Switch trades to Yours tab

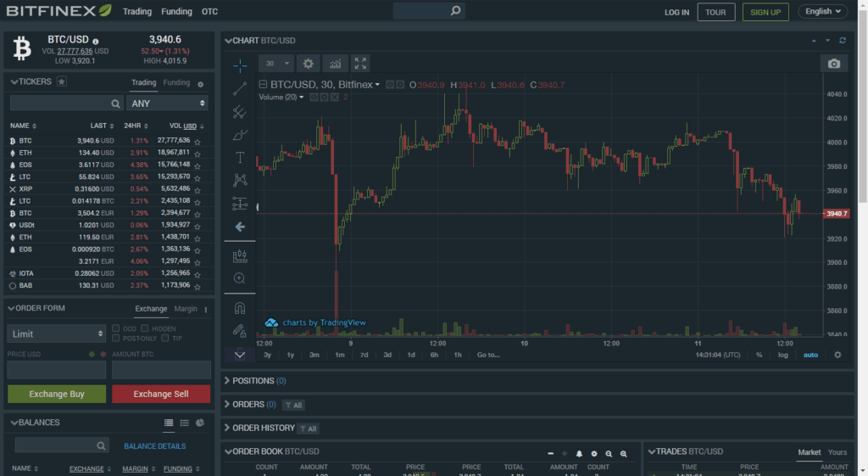[837, 452]
